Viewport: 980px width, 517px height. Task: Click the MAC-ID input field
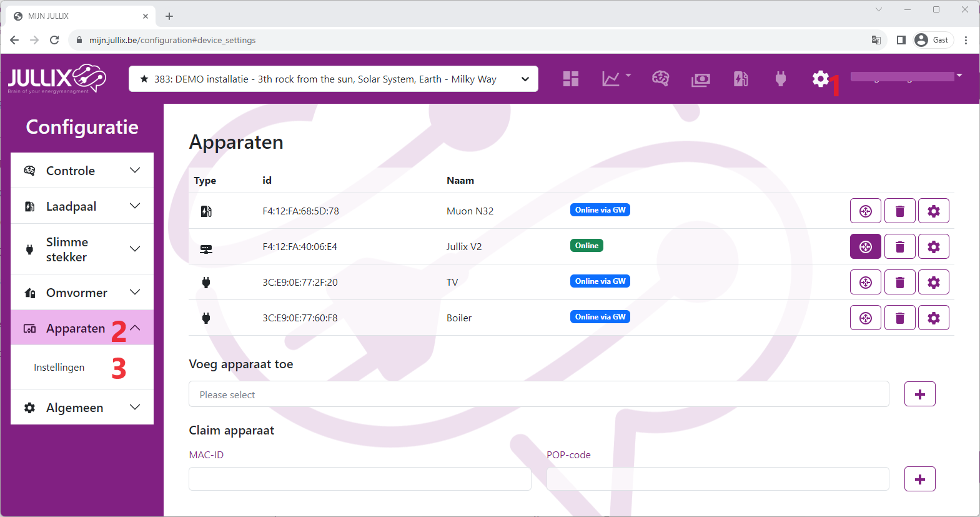pyautogui.click(x=360, y=479)
